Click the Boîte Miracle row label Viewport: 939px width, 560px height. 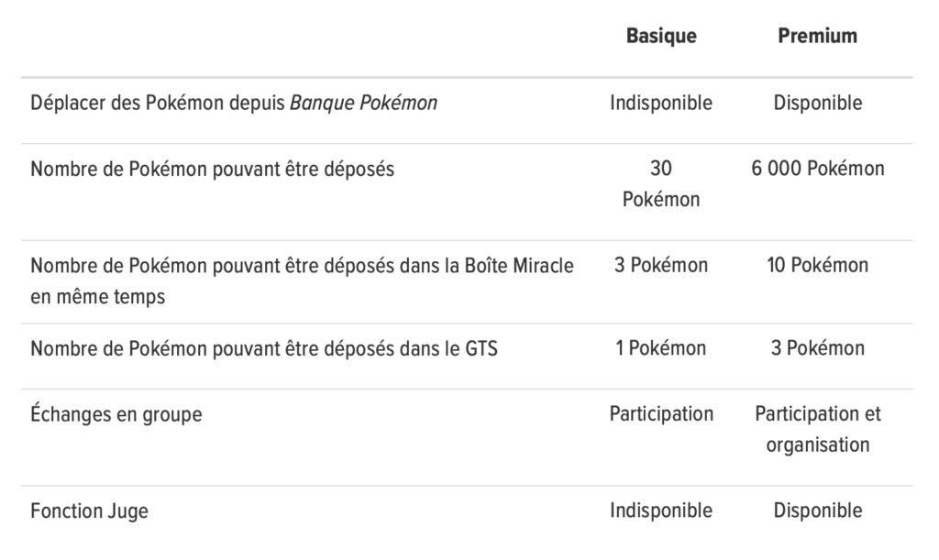click(302, 280)
